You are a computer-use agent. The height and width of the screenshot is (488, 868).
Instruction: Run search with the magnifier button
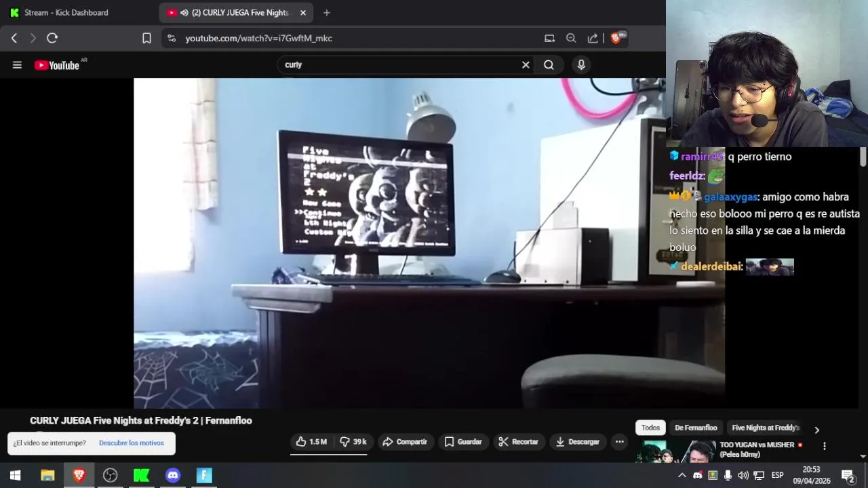coord(549,65)
